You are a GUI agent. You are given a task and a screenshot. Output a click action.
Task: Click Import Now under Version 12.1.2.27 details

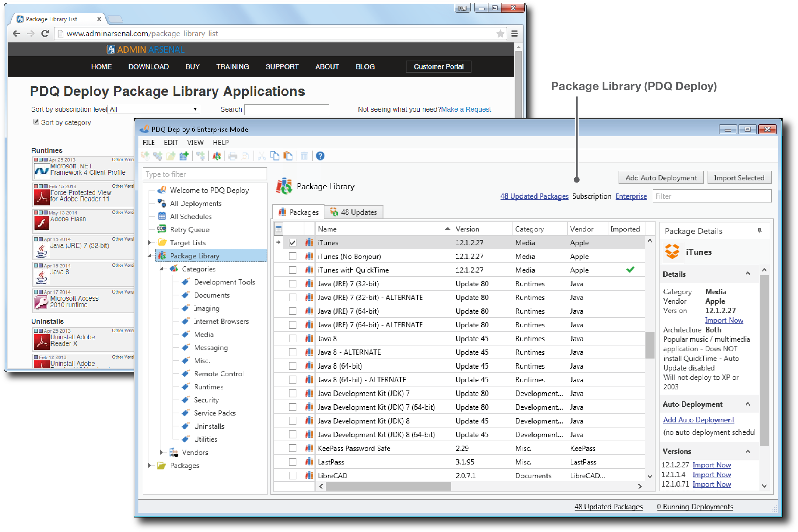[724, 320]
